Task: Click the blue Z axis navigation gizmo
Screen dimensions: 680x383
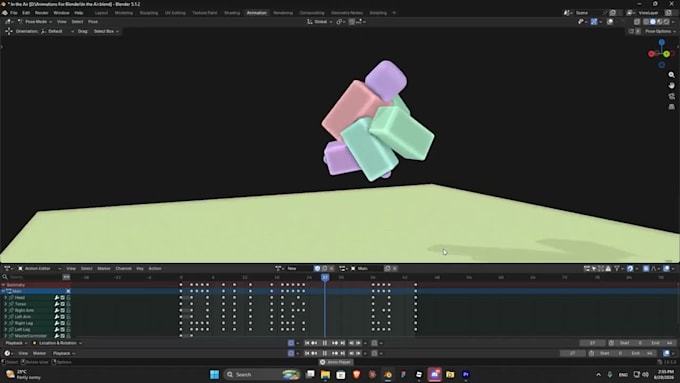Action: point(661,43)
